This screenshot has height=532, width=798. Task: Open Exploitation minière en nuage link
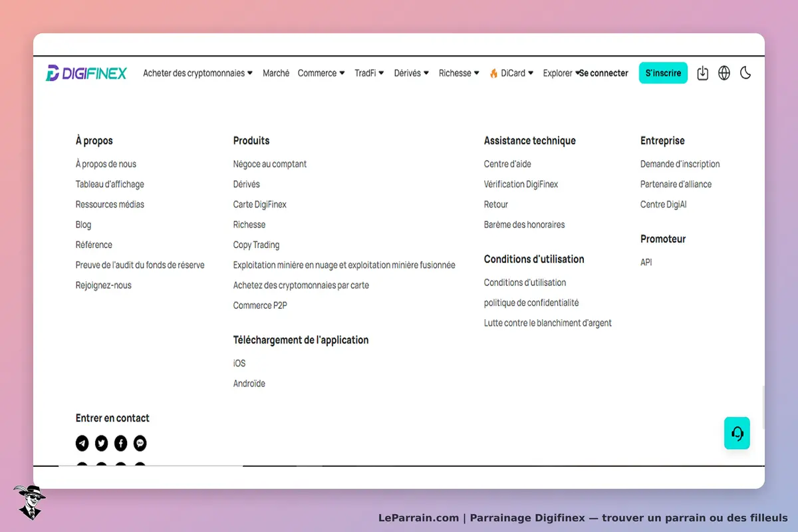(344, 265)
